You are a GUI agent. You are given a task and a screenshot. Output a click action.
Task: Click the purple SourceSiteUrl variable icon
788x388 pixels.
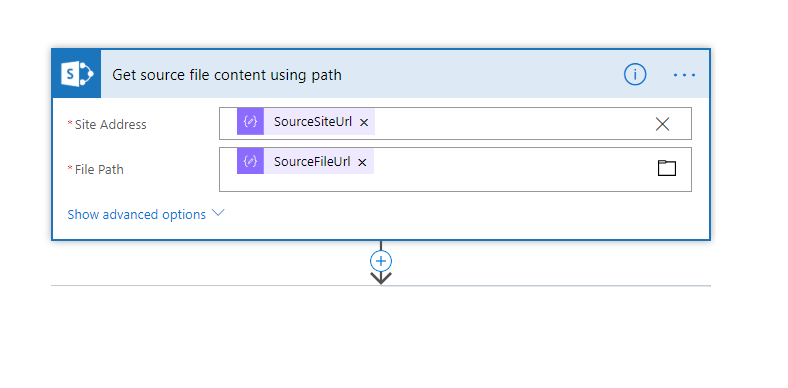pos(250,122)
